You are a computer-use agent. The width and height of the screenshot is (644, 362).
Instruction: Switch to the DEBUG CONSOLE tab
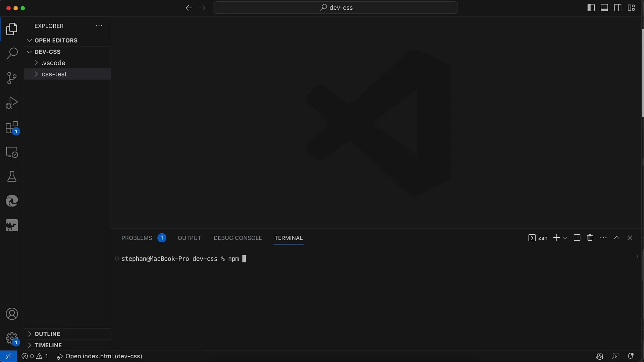tap(238, 238)
